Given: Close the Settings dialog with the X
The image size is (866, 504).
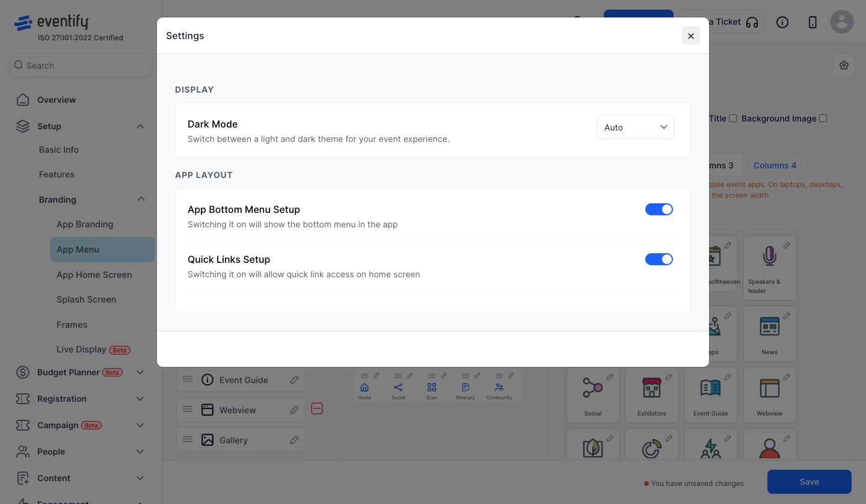Looking at the screenshot, I should click(x=690, y=36).
